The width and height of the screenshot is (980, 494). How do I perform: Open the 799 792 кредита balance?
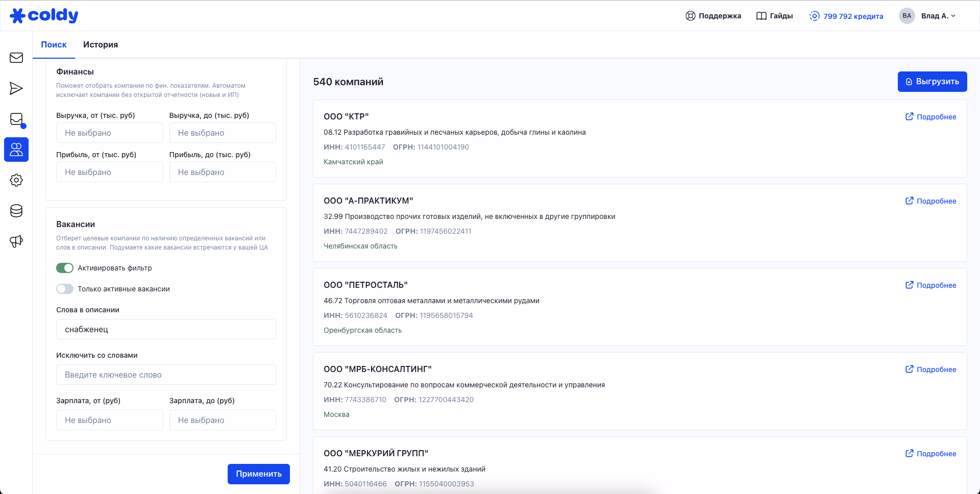[x=846, y=16]
